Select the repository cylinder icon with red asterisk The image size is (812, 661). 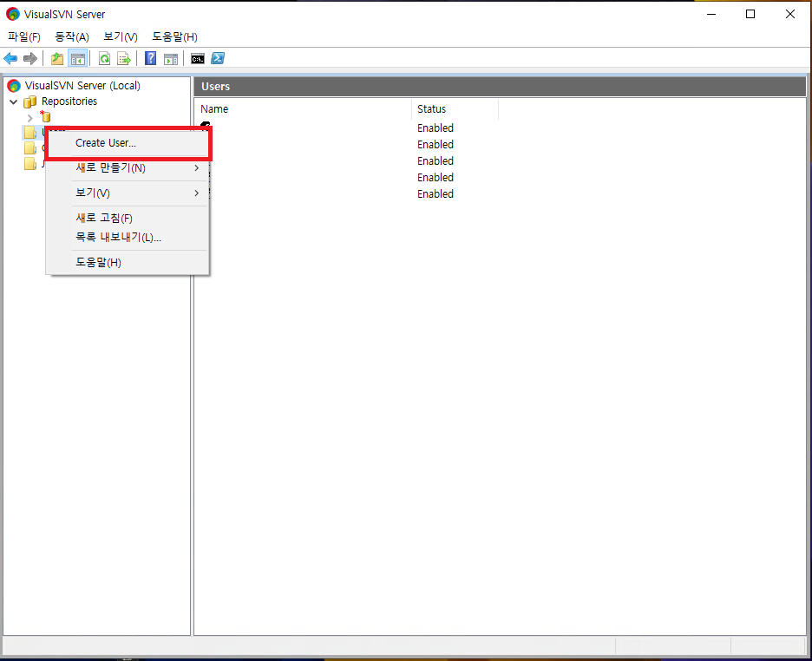[46, 117]
